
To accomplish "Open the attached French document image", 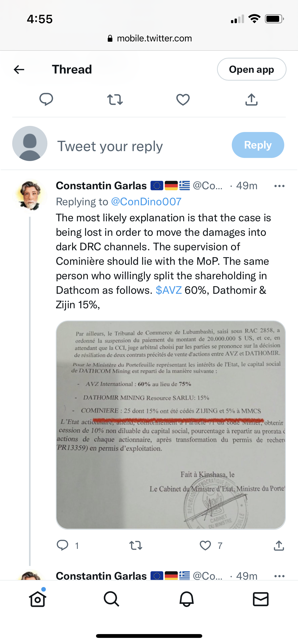I will click(x=171, y=425).
